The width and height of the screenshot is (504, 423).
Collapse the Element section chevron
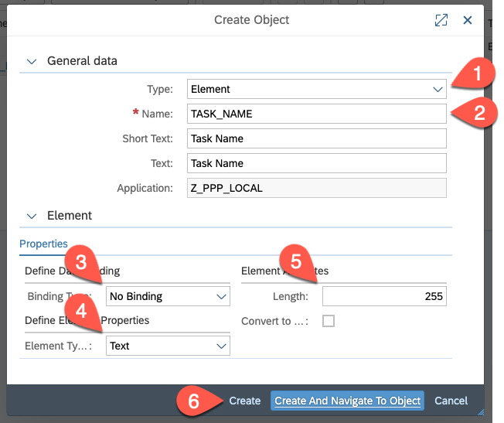pos(32,217)
